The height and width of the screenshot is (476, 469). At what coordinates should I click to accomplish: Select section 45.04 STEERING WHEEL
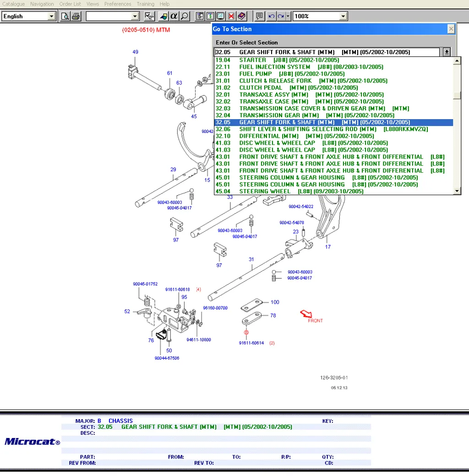[333, 191]
